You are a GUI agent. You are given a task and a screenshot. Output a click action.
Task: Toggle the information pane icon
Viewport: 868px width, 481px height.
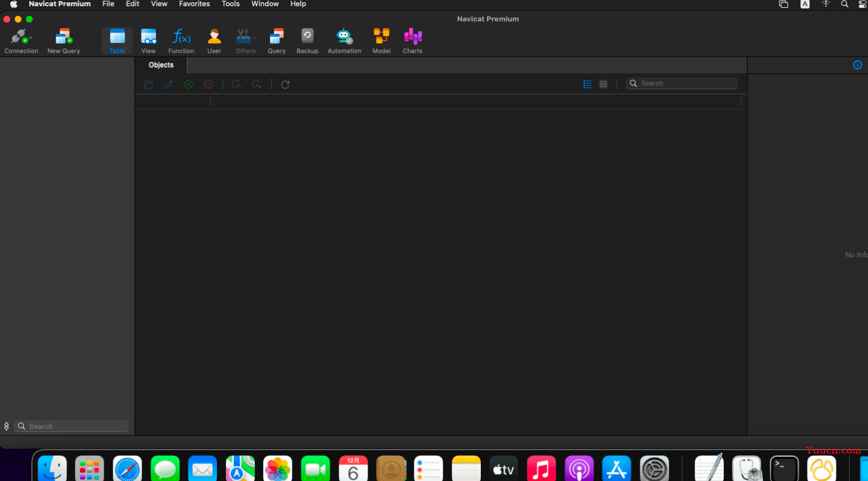coord(857,65)
